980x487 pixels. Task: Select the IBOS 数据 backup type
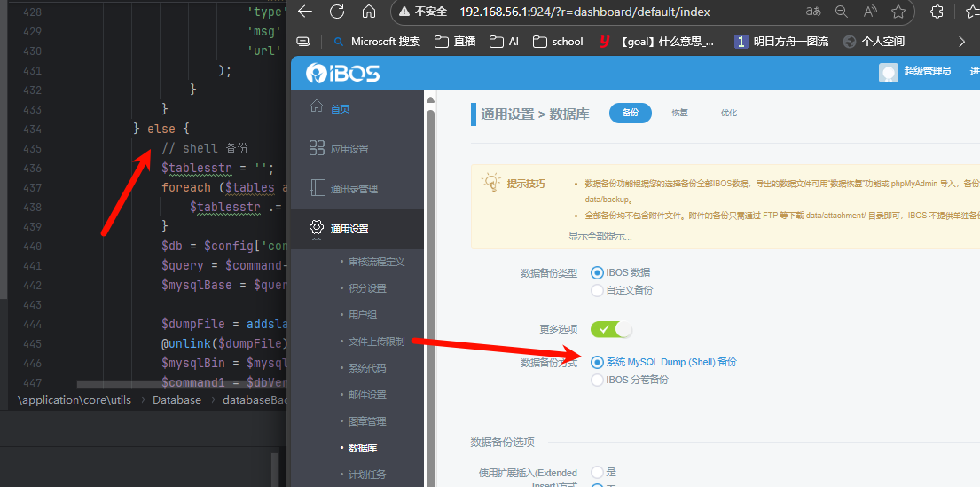597,272
